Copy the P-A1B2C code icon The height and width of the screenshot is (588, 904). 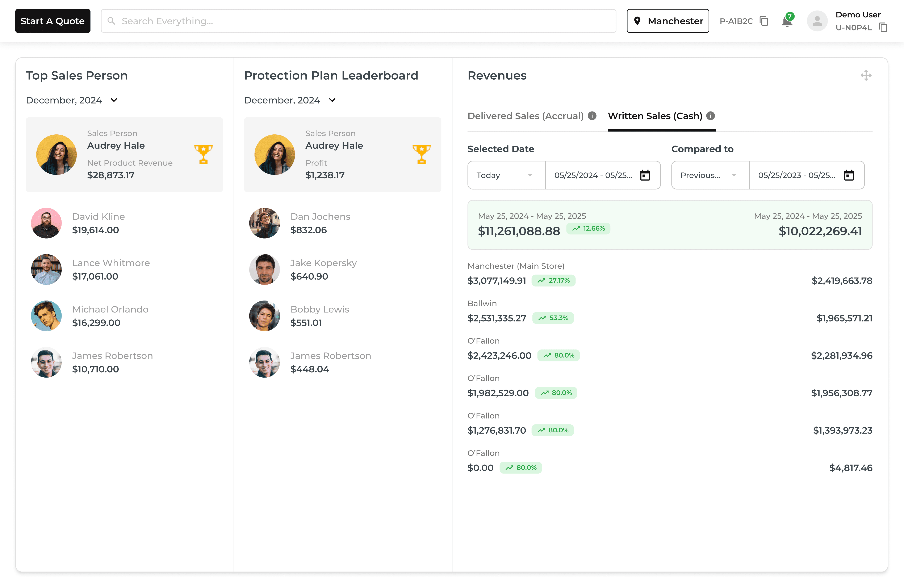[764, 21]
